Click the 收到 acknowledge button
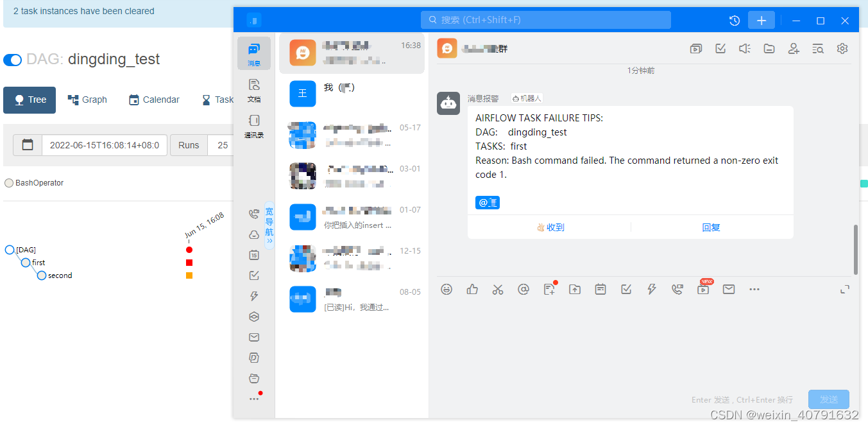The width and height of the screenshot is (868, 427). [x=550, y=227]
